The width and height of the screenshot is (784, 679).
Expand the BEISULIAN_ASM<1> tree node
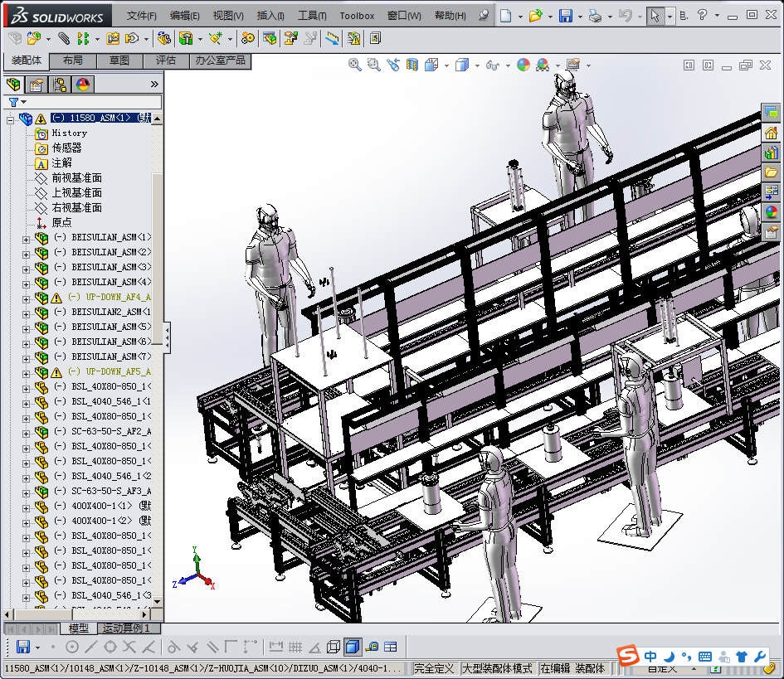click(25, 238)
